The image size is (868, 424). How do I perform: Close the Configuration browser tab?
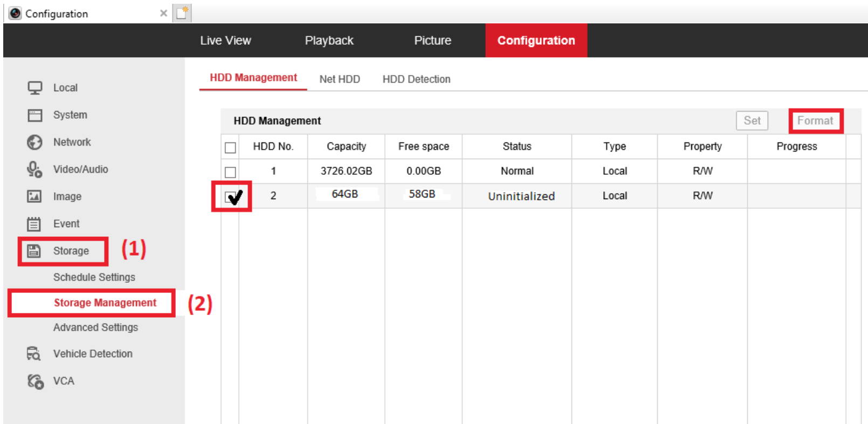point(163,13)
